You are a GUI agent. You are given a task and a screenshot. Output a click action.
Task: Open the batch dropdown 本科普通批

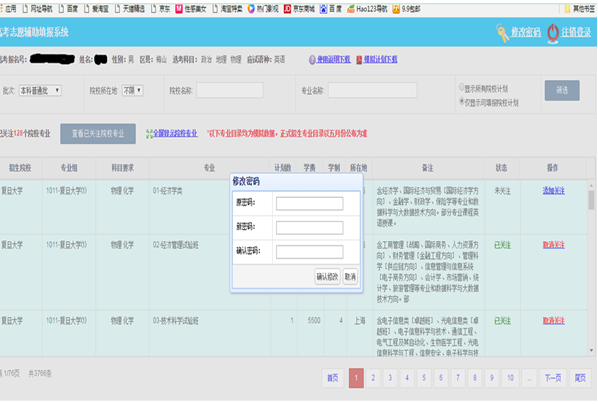40,90
